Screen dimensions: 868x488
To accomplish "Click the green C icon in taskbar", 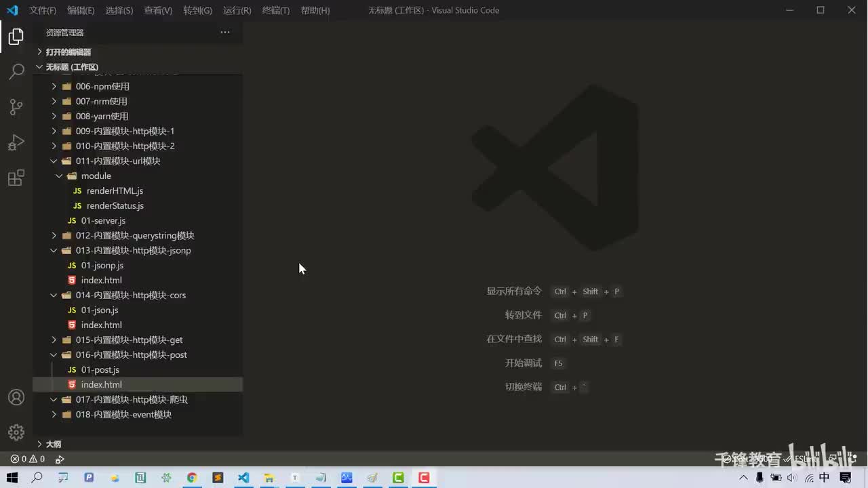I will [x=398, y=478].
